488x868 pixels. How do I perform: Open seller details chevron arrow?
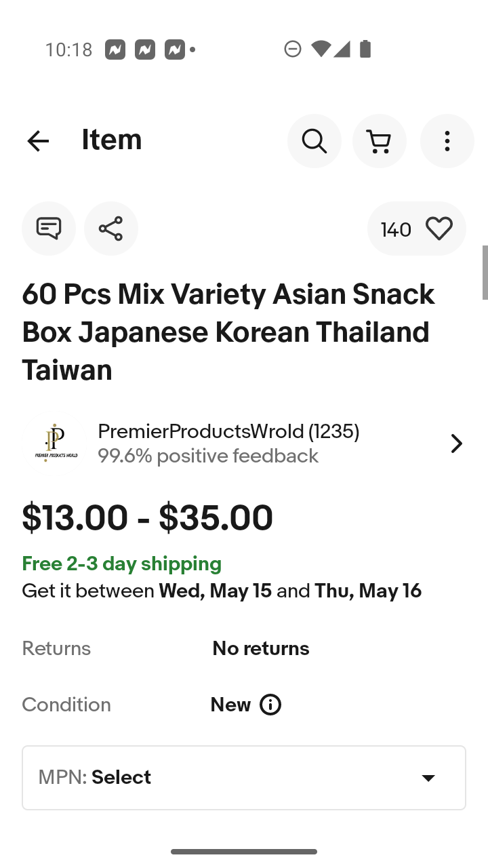pos(456,443)
